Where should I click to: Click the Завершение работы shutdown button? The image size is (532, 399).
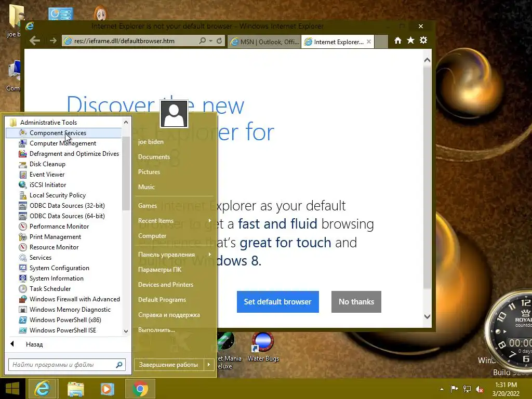click(x=168, y=365)
